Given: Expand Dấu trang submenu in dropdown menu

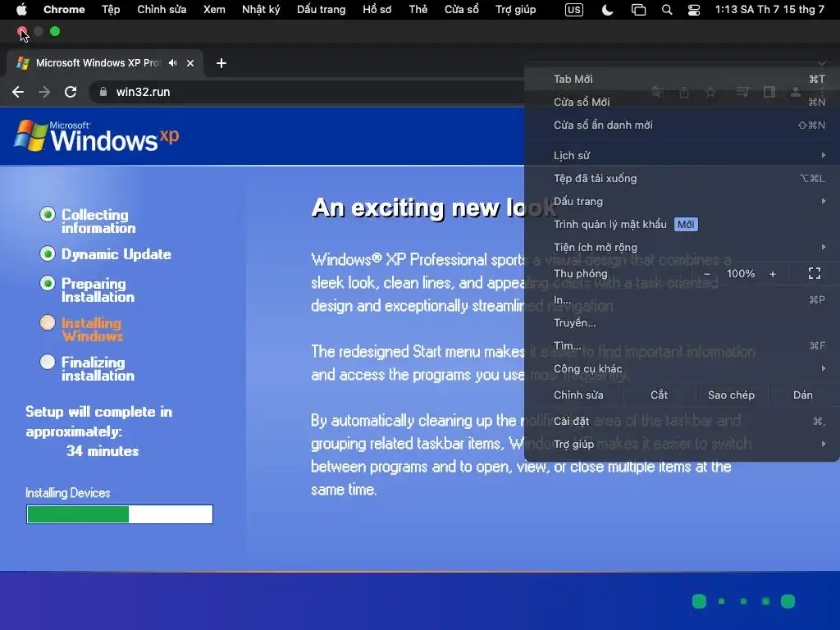Looking at the screenshot, I should click(682, 202).
